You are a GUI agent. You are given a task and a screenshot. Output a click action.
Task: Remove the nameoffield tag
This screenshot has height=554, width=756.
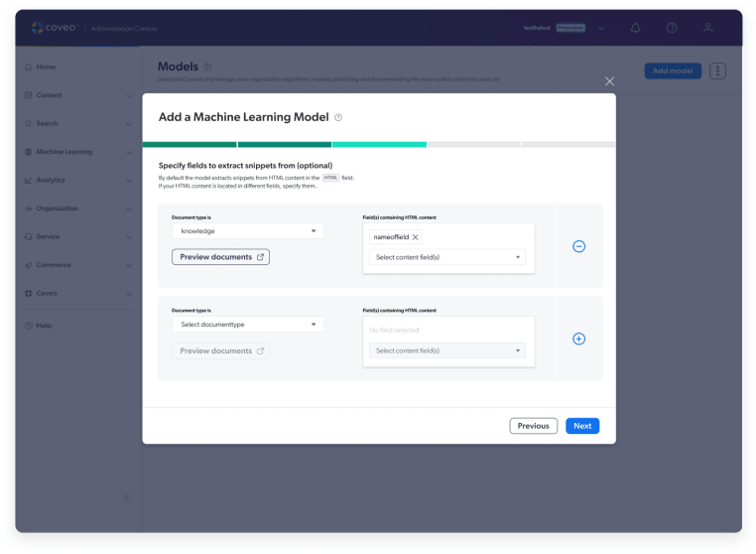pos(416,237)
